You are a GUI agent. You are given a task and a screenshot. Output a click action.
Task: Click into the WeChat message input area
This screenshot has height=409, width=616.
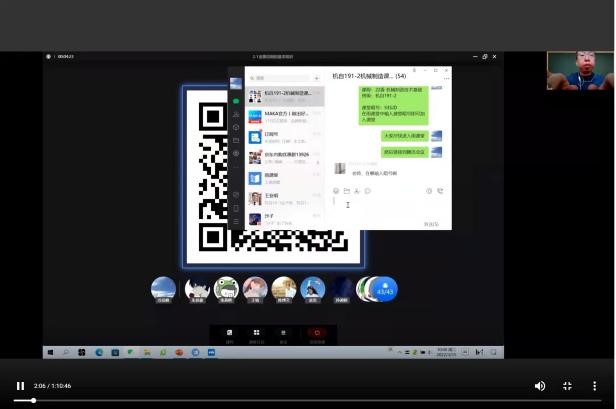click(x=388, y=207)
